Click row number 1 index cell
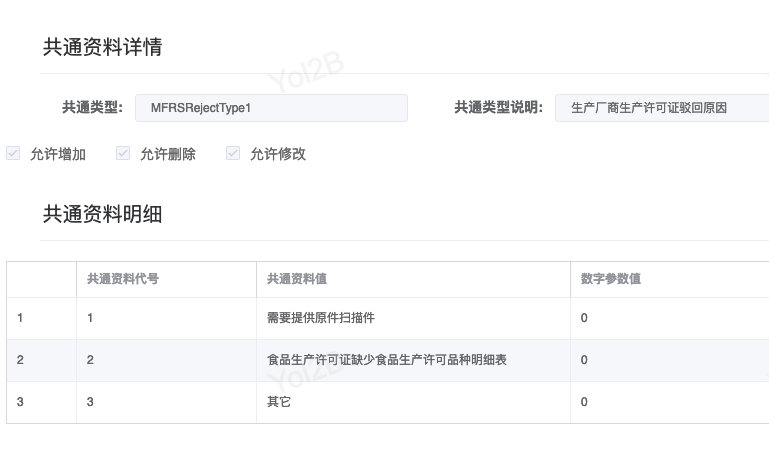Image resolution: width=769 pixels, height=465 pixels. click(41, 318)
